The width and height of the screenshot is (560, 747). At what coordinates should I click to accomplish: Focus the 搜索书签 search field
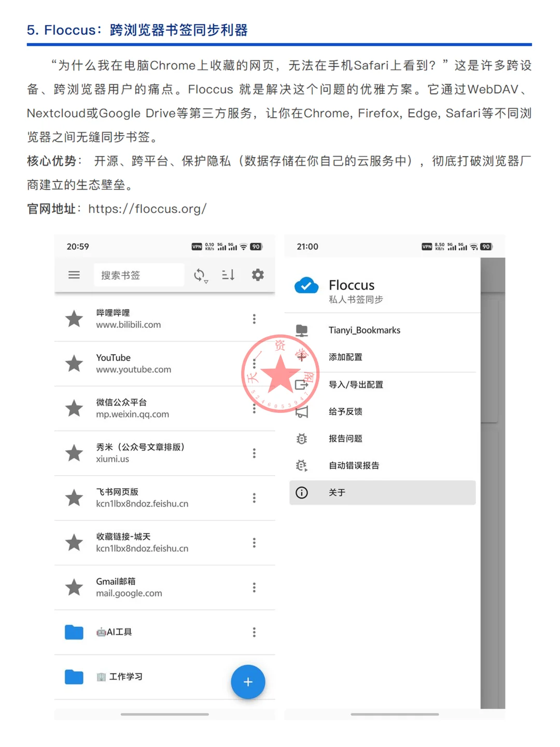coord(139,275)
